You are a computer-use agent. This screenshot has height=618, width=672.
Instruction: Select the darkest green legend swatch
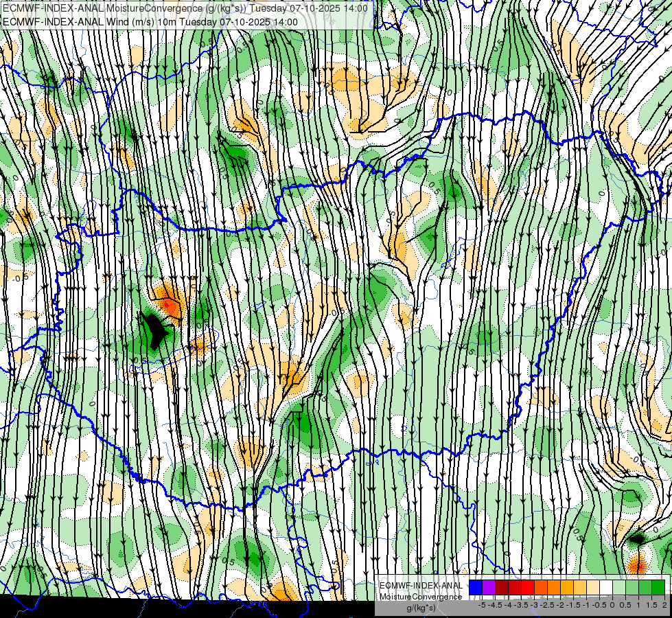tap(658, 588)
